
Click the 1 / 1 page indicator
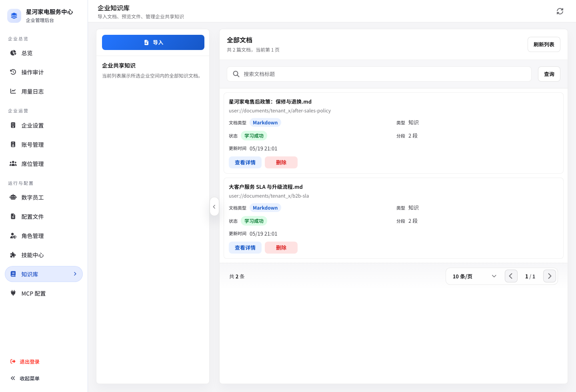pyautogui.click(x=530, y=276)
